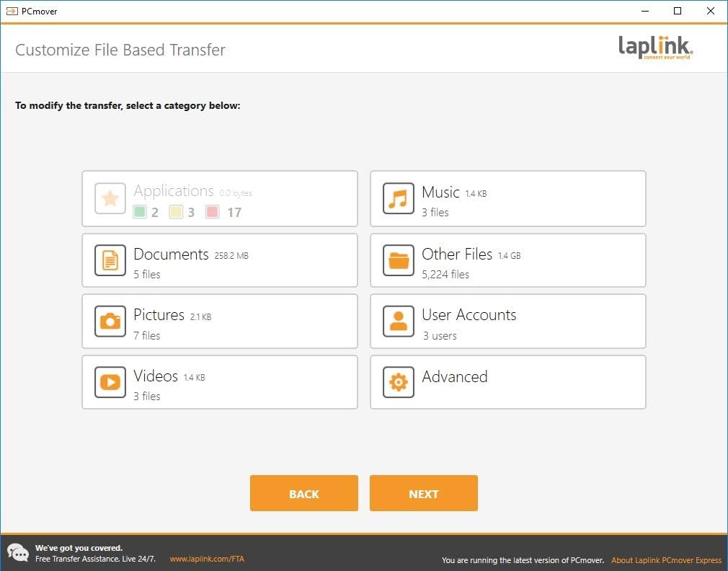This screenshot has height=571, width=728.
Task: Proceed with the NEXT button
Action: pyautogui.click(x=423, y=493)
